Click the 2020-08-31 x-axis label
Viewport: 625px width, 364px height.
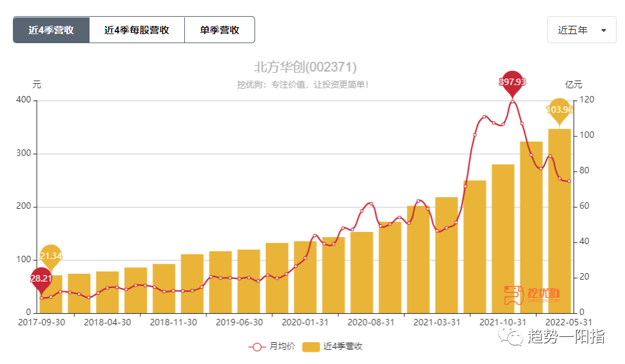(370, 322)
